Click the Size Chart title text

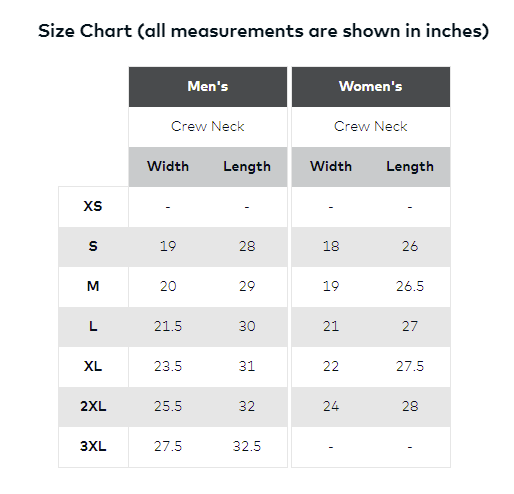click(263, 31)
